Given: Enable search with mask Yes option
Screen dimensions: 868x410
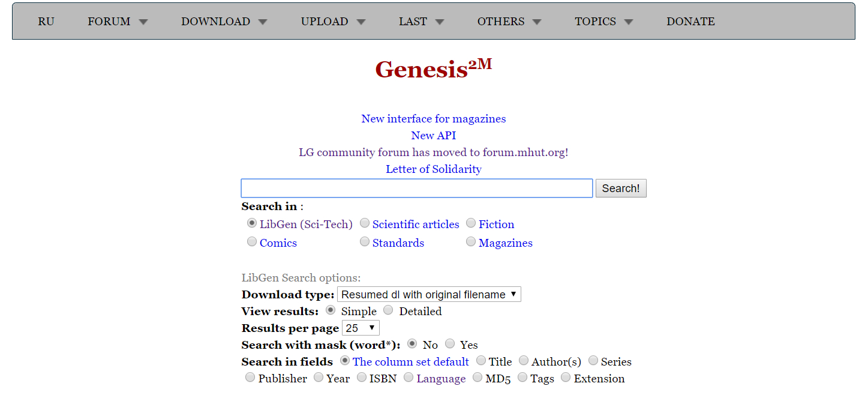Looking at the screenshot, I should pos(450,343).
